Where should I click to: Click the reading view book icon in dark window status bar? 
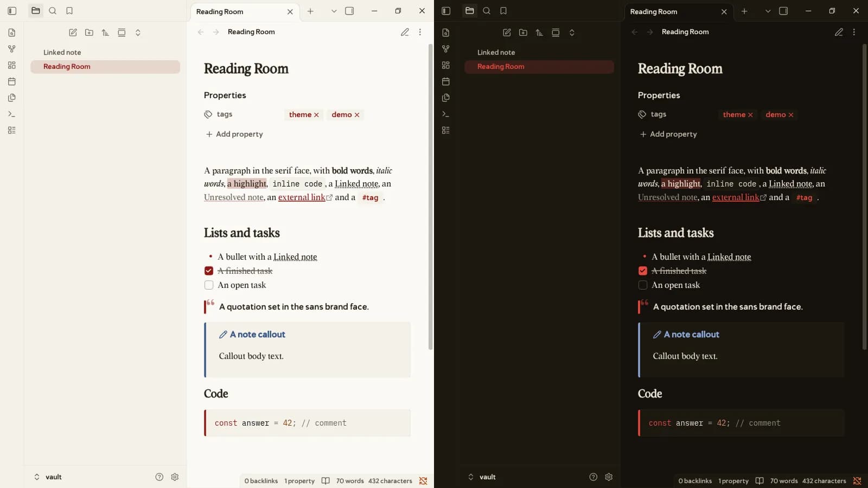point(759,481)
